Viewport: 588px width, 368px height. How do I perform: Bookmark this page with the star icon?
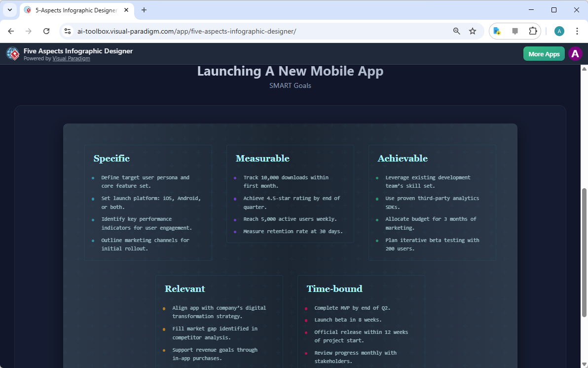[473, 31]
